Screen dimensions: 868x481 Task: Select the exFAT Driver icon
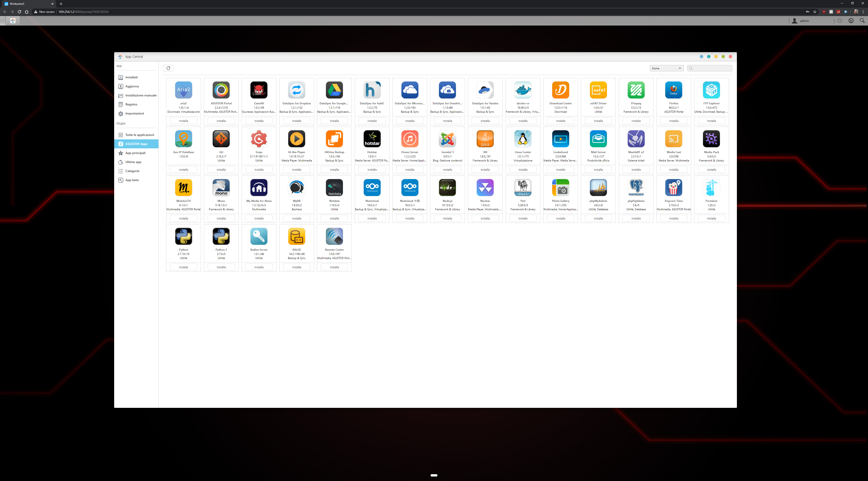(598, 90)
